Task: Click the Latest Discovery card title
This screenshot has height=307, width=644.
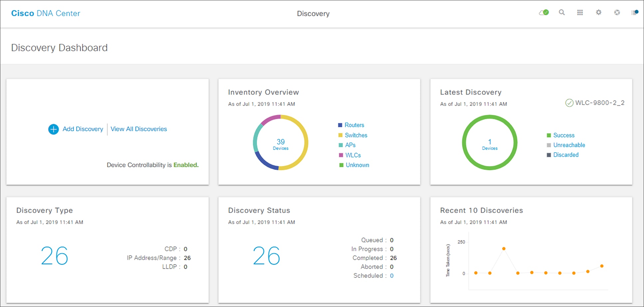Action: (471, 92)
